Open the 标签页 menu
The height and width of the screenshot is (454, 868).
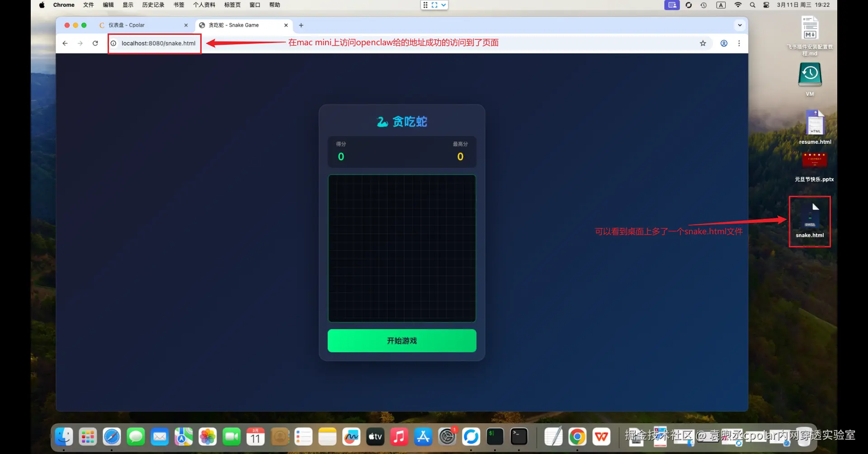click(232, 5)
